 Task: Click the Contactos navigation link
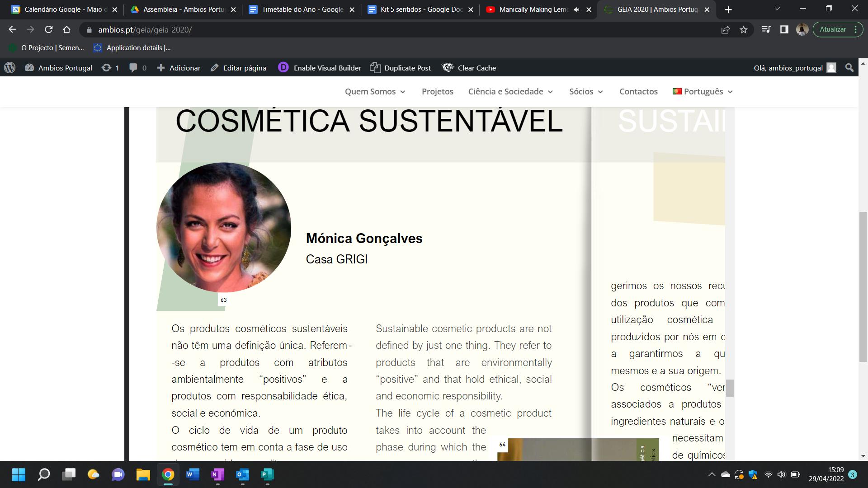tap(638, 92)
